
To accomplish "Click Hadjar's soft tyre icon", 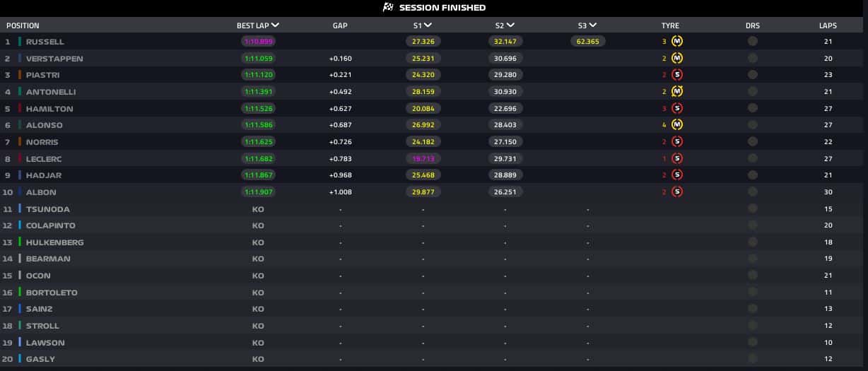I will click(677, 175).
